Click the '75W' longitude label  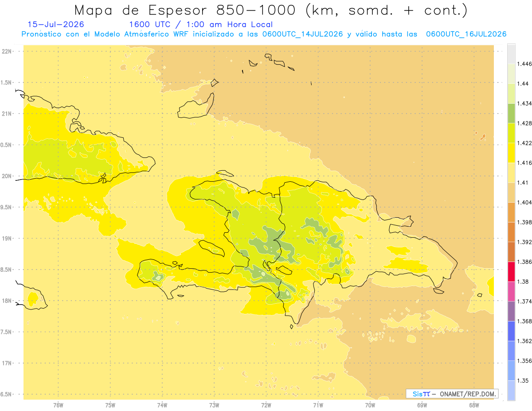point(110,405)
